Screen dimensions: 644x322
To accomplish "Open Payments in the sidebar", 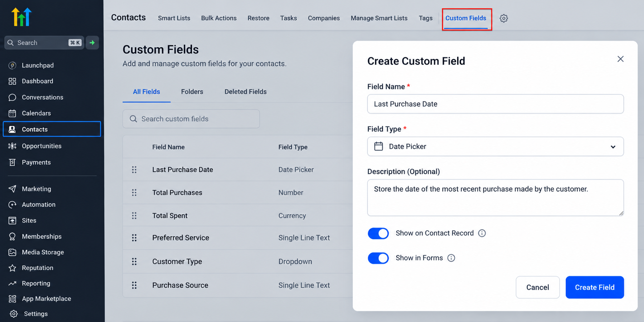I will 36,162.
